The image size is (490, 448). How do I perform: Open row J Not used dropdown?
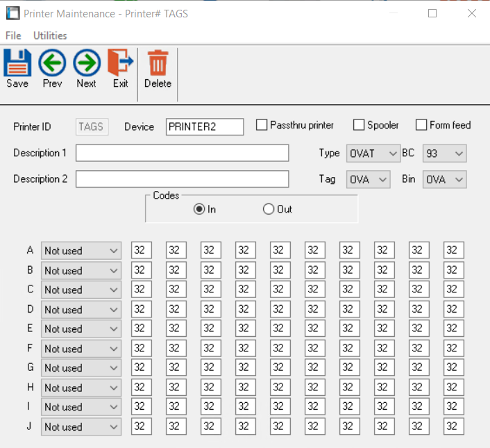(81, 426)
